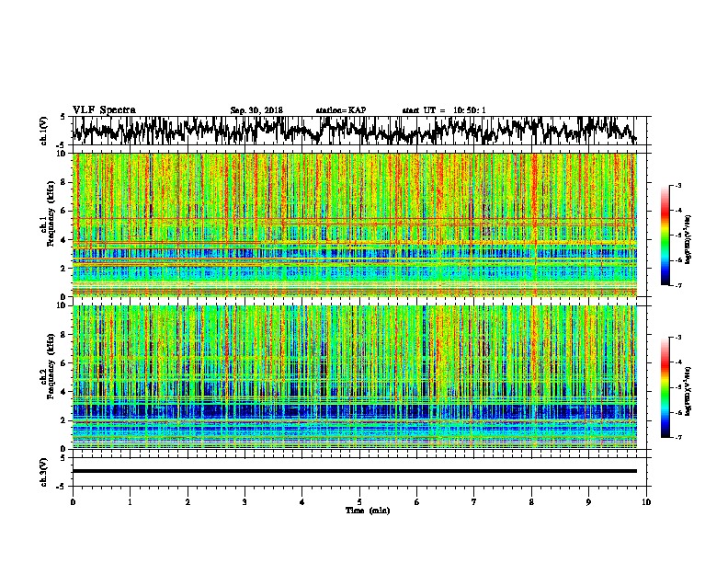Click the "ch.2 Frequency (kHz)" axis label
This screenshot has height=563, width=728.
click(x=47, y=365)
